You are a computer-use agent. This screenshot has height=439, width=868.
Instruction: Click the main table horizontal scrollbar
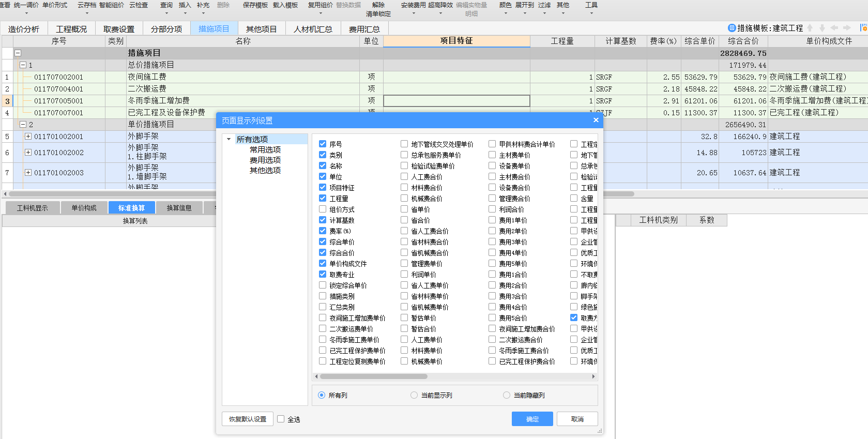click(321, 194)
